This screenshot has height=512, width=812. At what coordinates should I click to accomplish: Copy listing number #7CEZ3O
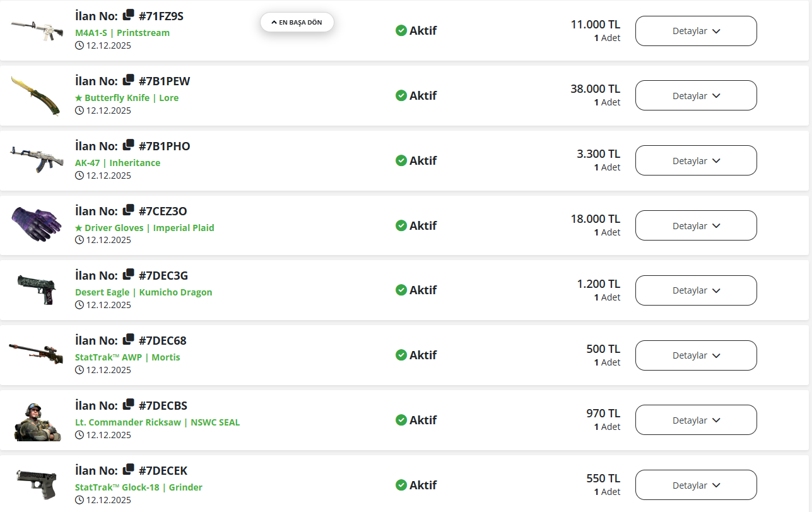point(129,210)
